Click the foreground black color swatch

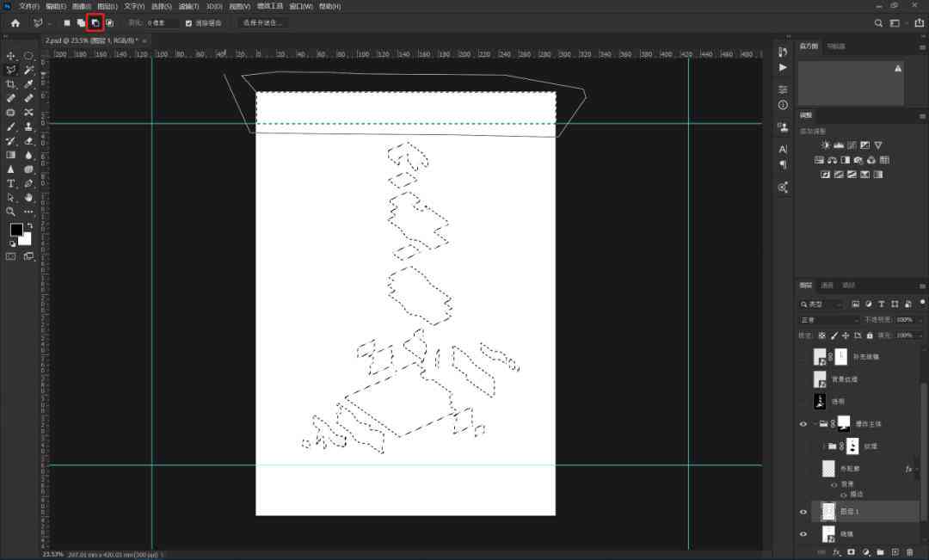(16, 230)
